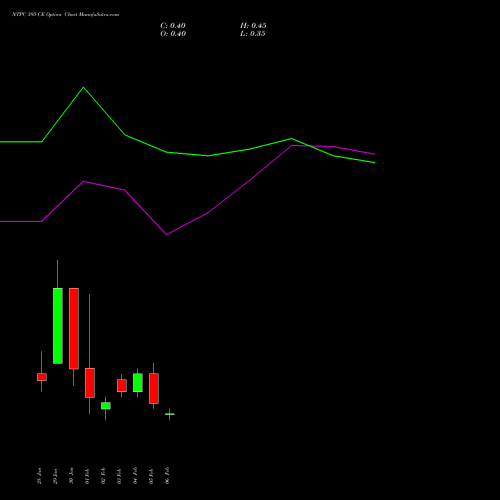Click the '30 Jan' date label
500x500 pixels.
pos(71,476)
